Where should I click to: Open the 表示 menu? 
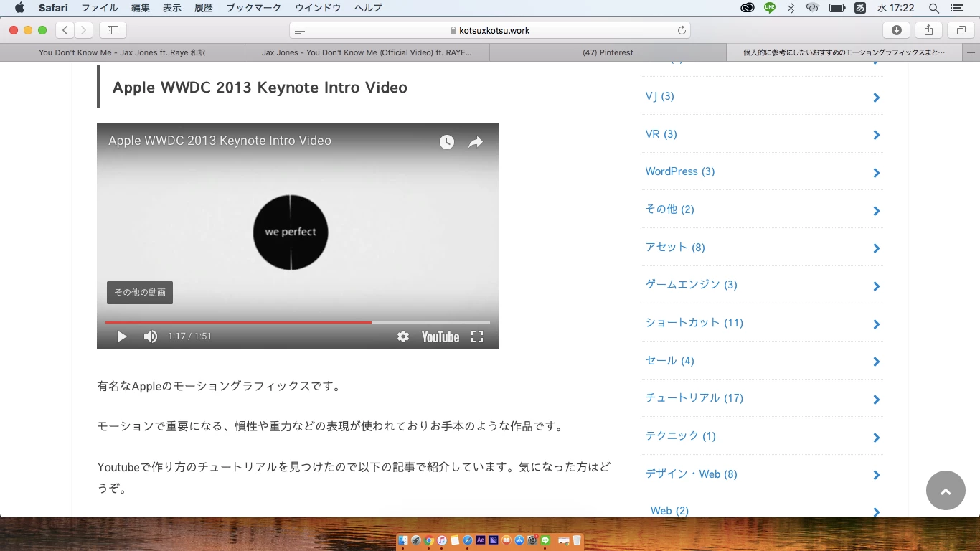click(172, 8)
